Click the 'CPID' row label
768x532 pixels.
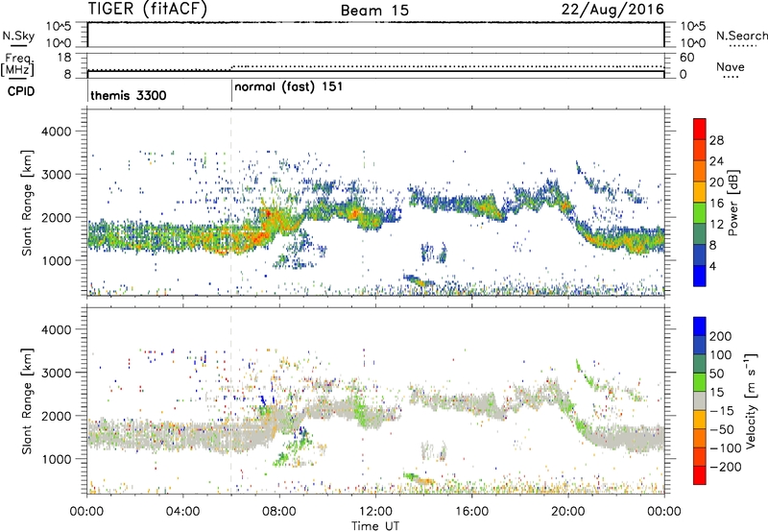[21, 91]
